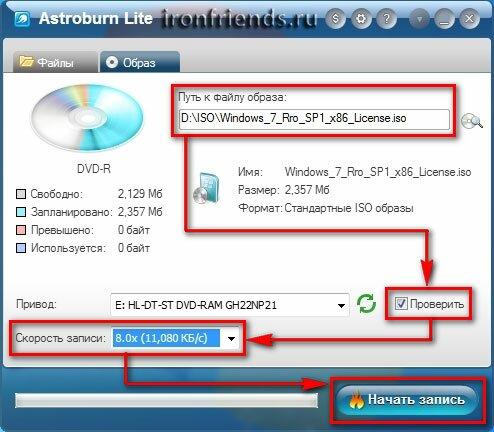Click the browse image magnifier icon
The image size is (494, 432).
472,121
